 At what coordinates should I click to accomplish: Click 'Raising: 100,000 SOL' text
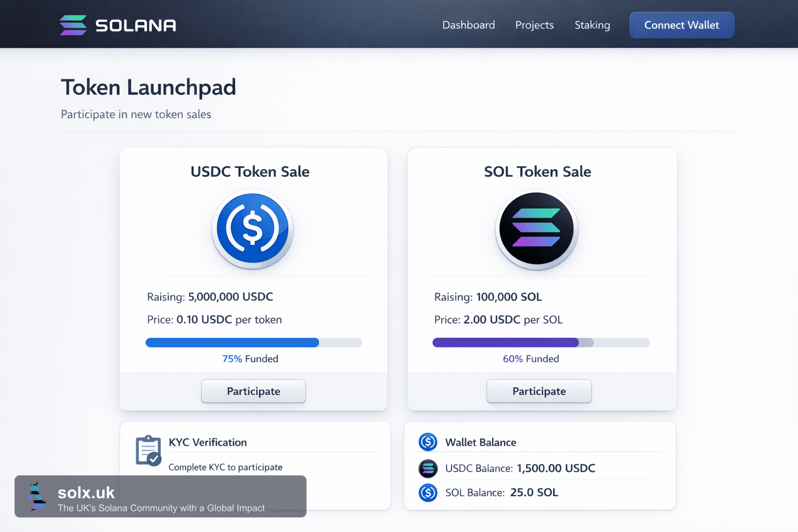pos(488,297)
